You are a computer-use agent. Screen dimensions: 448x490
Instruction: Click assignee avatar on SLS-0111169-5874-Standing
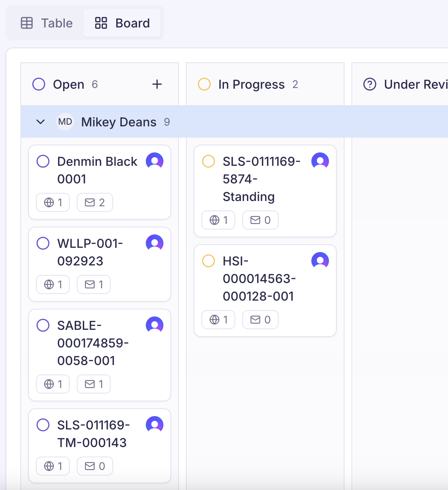pos(320,161)
